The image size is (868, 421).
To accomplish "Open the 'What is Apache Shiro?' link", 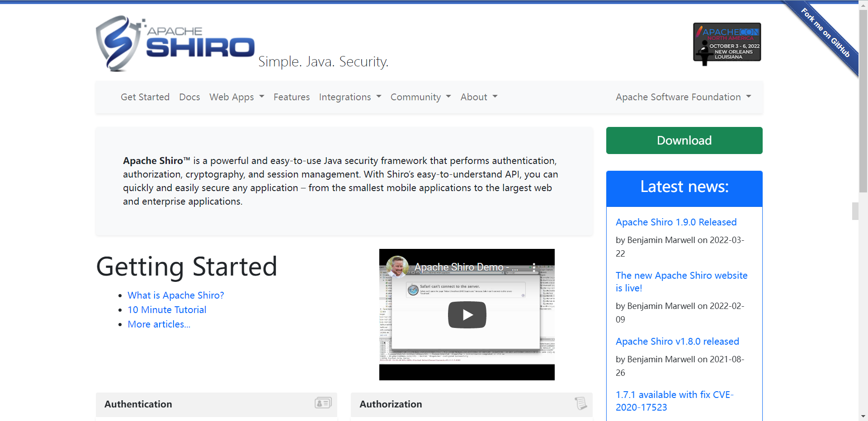I will [176, 295].
